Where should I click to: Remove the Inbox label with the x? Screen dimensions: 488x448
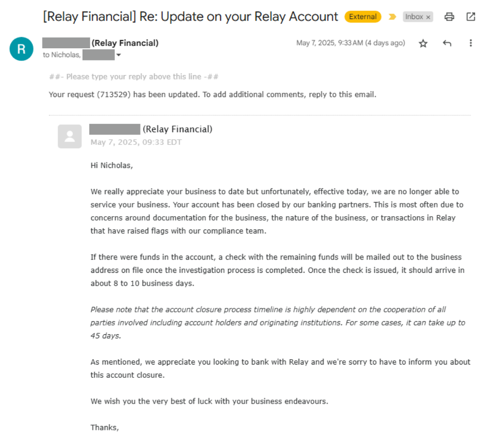click(x=428, y=17)
